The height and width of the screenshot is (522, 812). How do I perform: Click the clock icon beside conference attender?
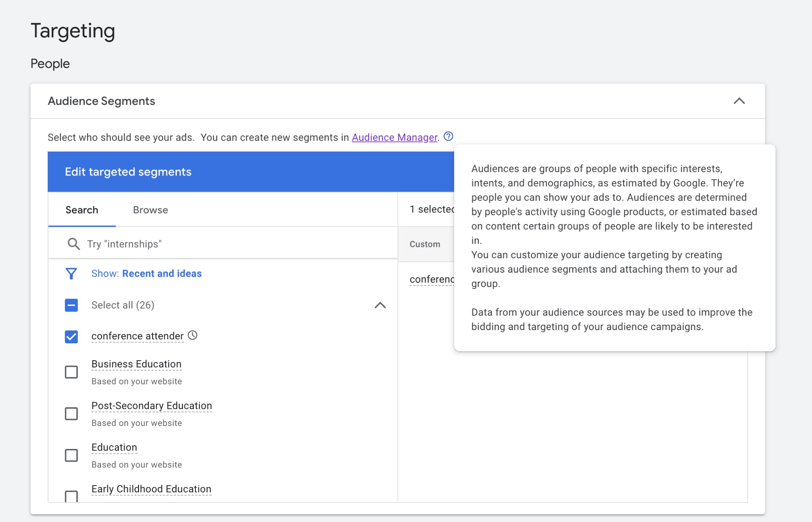[x=194, y=335]
